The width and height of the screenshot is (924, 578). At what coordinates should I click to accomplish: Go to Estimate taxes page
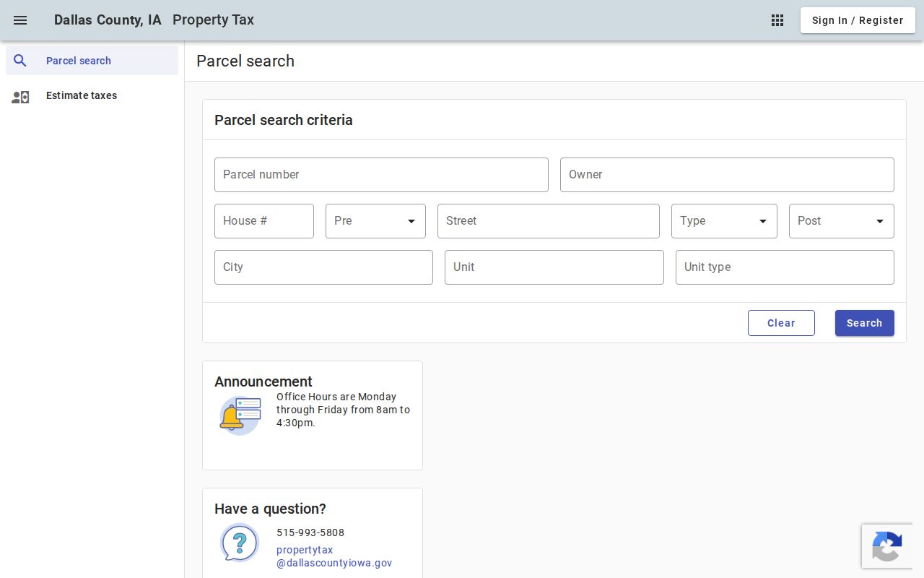[92, 95]
